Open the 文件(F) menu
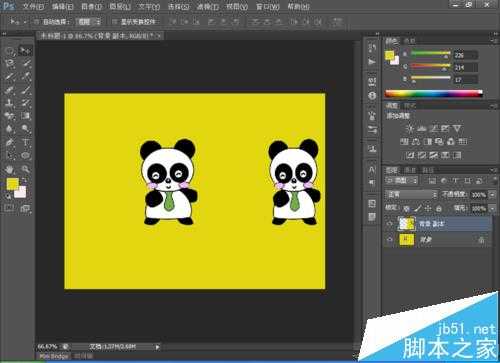500x363 pixels. 33,6
